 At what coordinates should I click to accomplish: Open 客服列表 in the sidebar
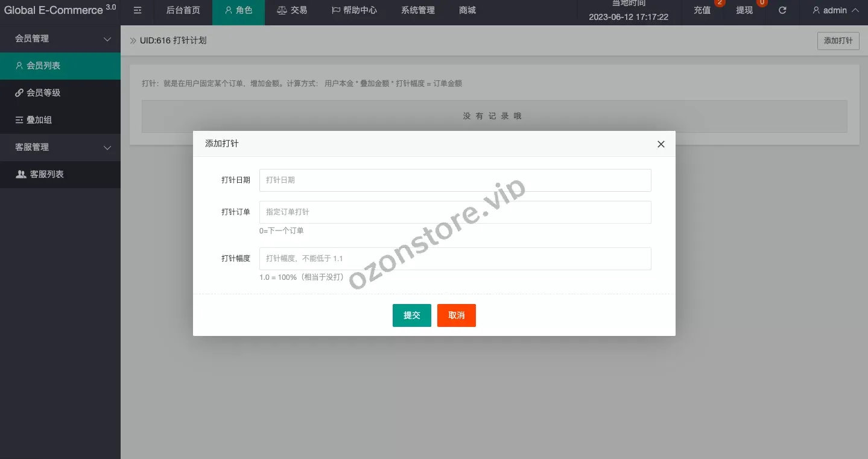coord(46,174)
